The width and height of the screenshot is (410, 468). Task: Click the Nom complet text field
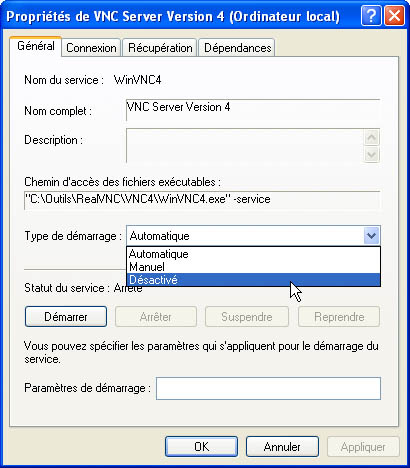coord(253,110)
